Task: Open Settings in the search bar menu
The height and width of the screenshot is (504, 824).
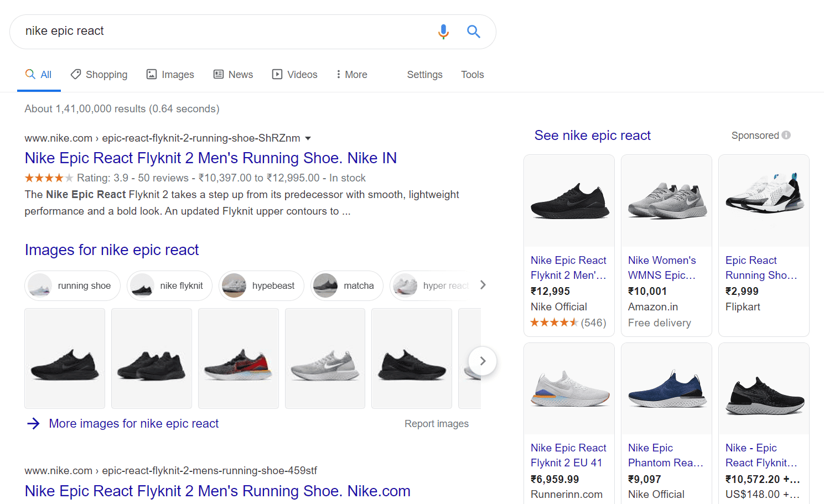Action: pyautogui.click(x=424, y=75)
